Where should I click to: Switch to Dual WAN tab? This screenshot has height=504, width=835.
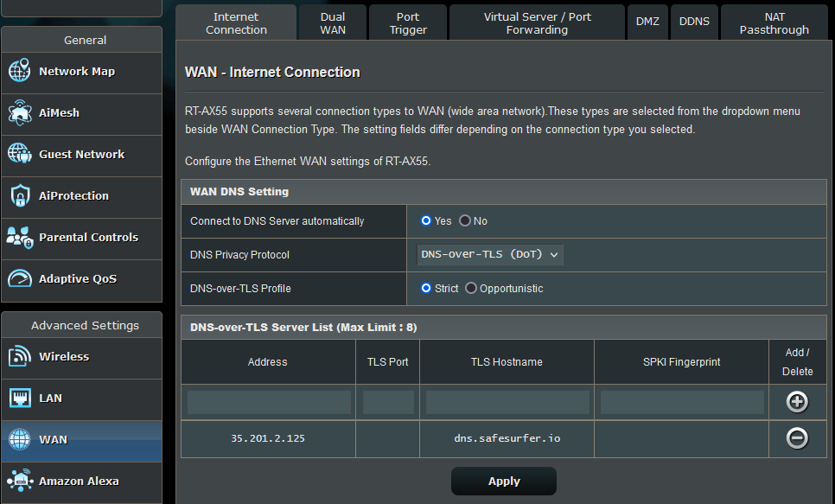tap(333, 22)
